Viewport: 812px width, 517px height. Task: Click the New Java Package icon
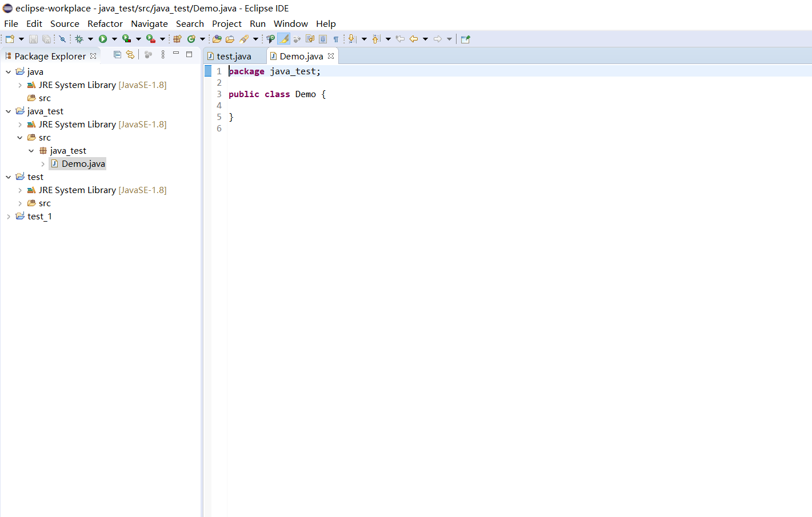coord(177,39)
